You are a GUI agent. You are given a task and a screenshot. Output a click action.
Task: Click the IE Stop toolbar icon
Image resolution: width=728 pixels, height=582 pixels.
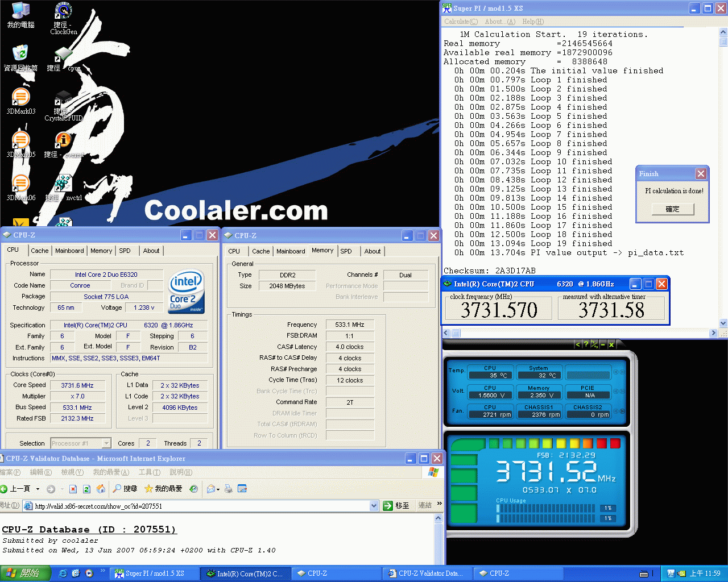73,489
